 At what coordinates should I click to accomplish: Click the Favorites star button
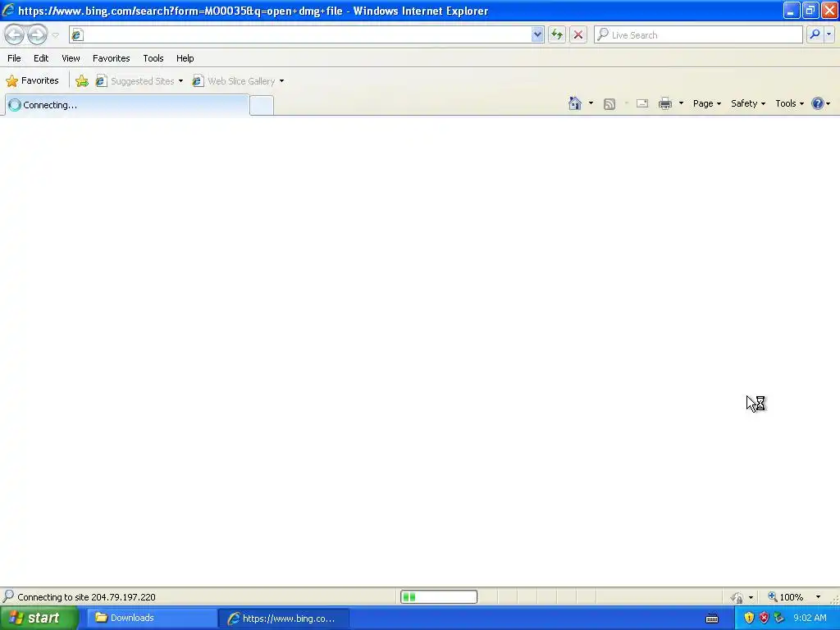point(32,81)
